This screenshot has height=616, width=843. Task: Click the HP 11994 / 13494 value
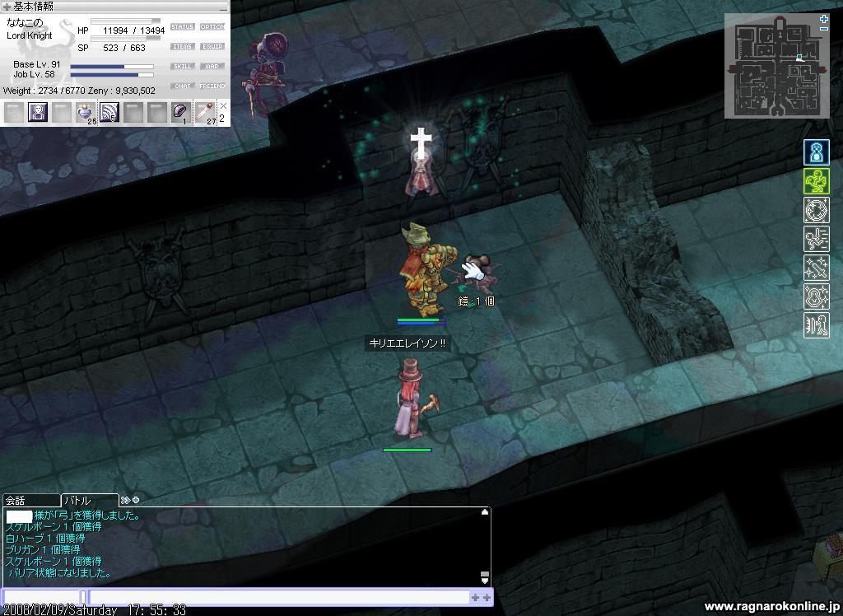(x=121, y=30)
